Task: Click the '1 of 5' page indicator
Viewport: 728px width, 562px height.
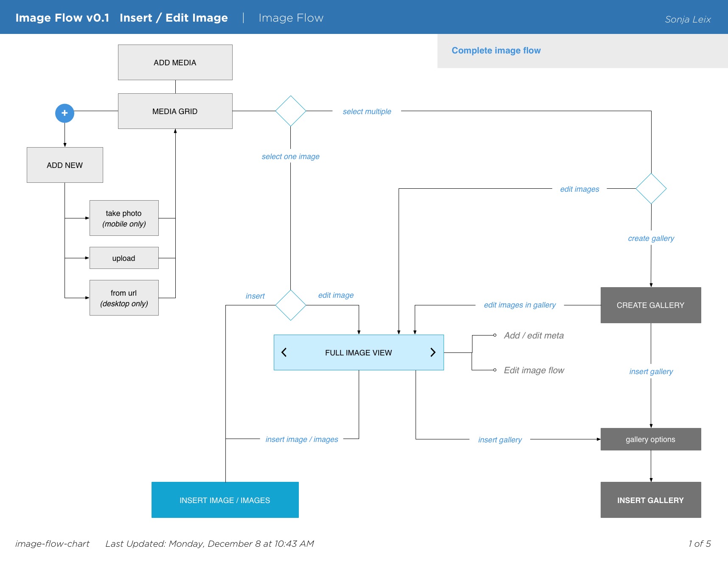Action: click(x=700, y=544)
